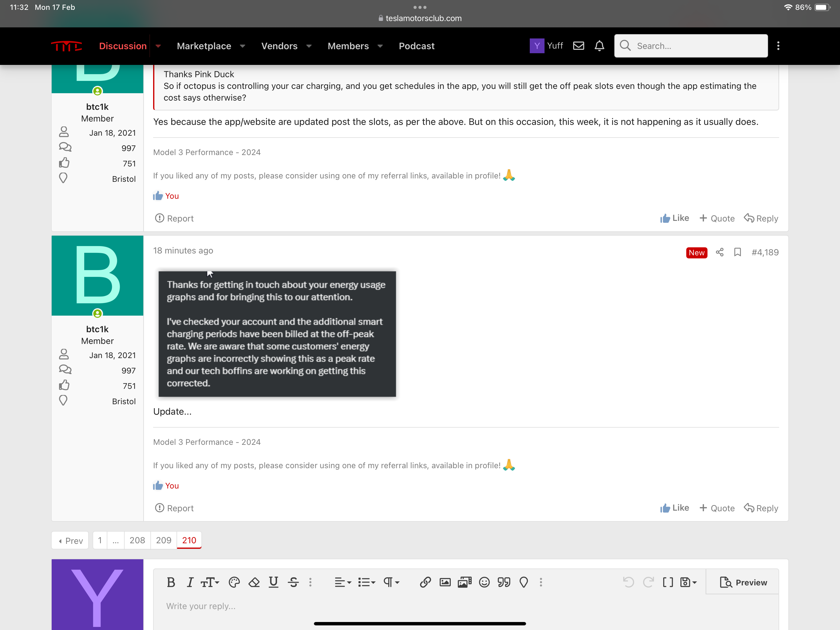This screenshot has width=840, height=630.
Task: Redo the last editor change
Action: pos(648,582)
